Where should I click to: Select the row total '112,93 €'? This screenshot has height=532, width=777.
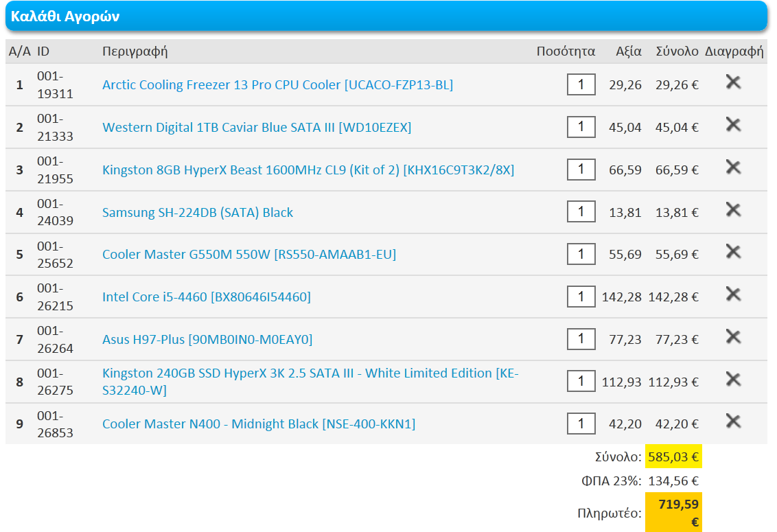(673, 382)
